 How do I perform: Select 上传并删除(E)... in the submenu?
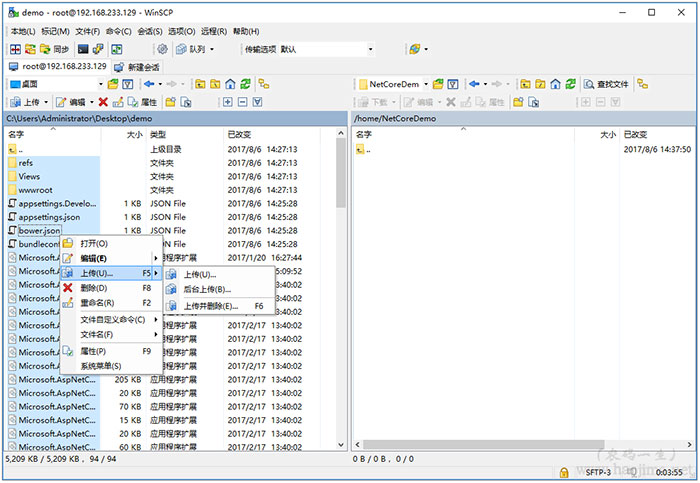pyautogui.click(x=219, y=306)
